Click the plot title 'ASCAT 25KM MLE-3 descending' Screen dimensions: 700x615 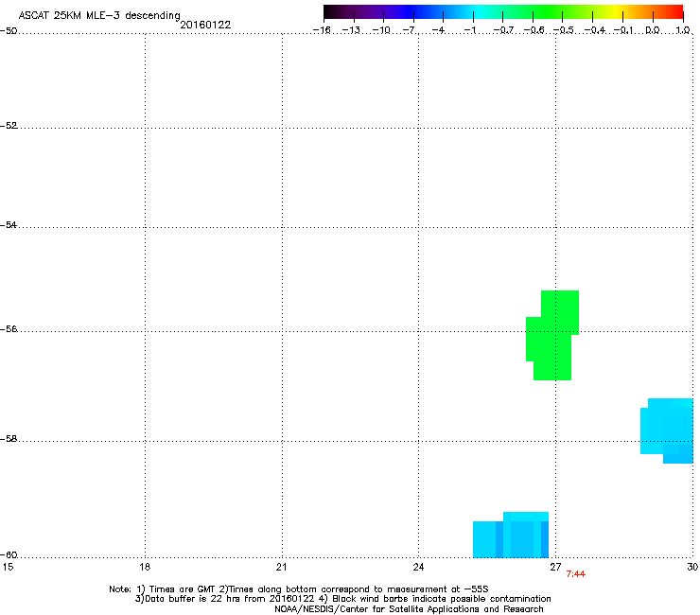(99, 16)
